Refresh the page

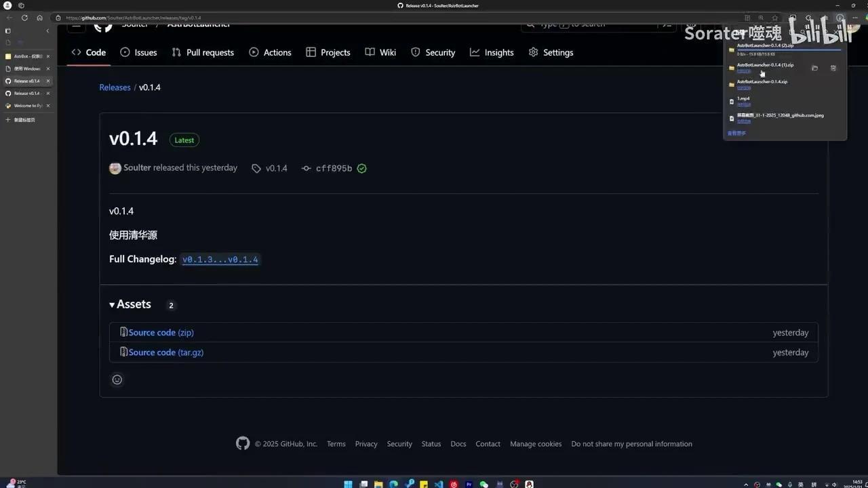24,18
